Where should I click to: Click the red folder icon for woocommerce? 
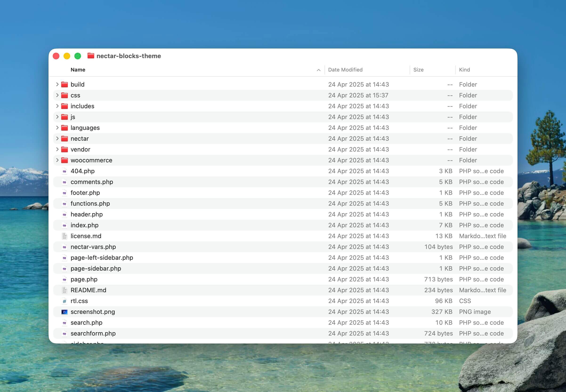coord(64,160)
